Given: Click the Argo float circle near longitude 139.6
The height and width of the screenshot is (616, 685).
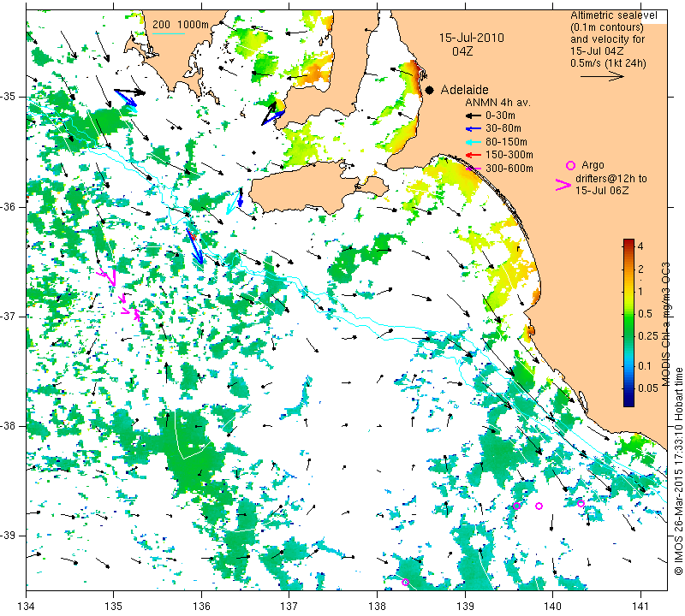Looking at the screenshot, I should click(x=516, y=506).
